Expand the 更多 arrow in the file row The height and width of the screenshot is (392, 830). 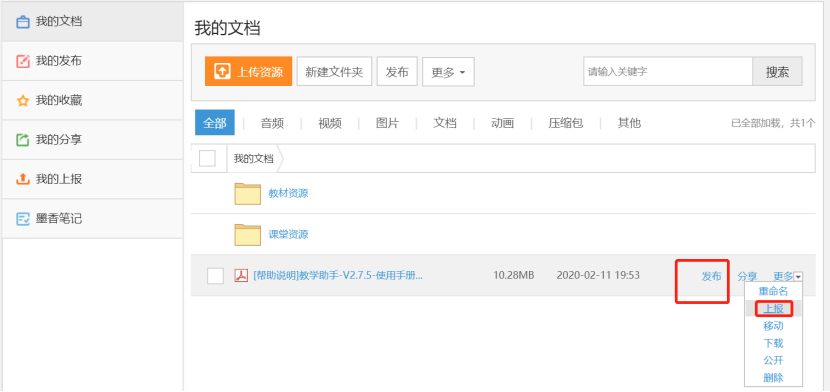[798, 276]
